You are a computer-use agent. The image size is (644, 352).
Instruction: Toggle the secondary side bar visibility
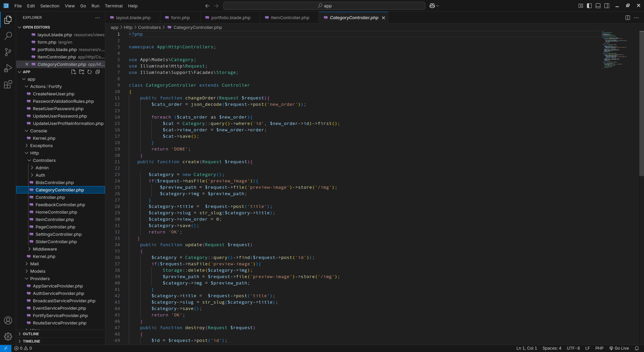[607, 6]
